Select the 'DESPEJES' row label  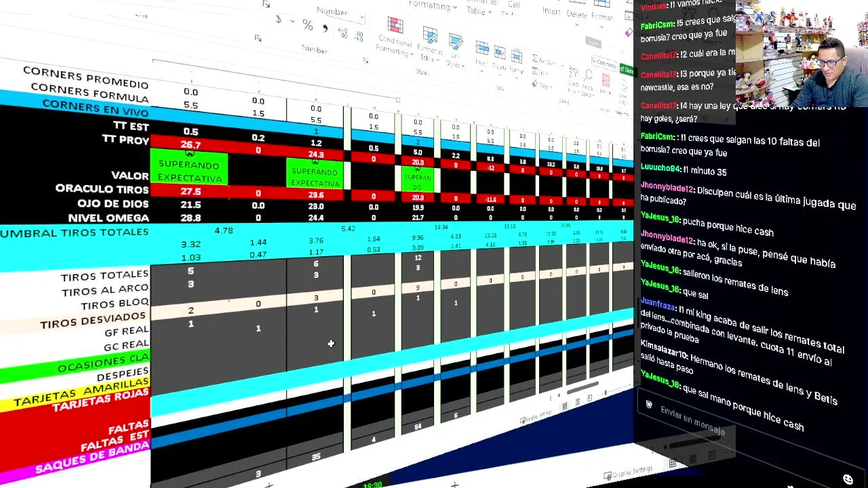(x=123, y=375)
